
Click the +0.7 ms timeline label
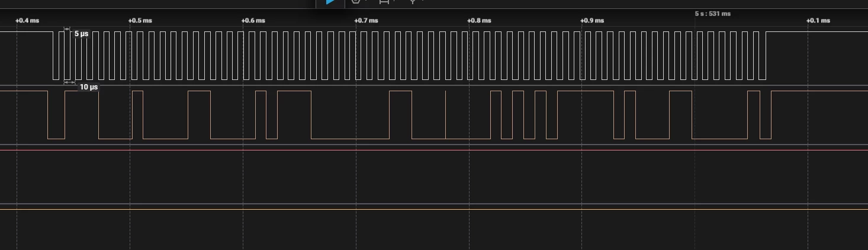click(x=366, y=21)
